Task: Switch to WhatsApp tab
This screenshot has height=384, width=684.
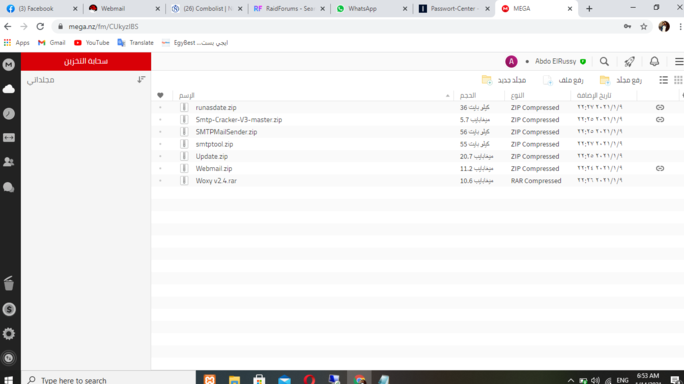Action: click(x=372, y=9)
